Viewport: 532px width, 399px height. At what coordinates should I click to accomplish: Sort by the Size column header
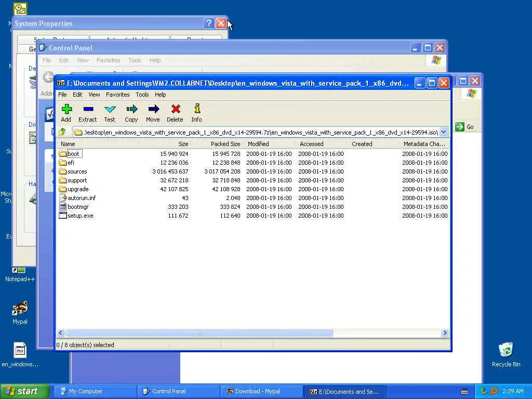(x=165, y=144)
